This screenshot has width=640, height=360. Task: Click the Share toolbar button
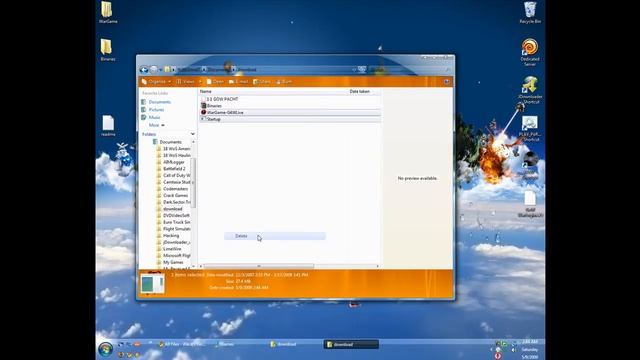point(262,82)
